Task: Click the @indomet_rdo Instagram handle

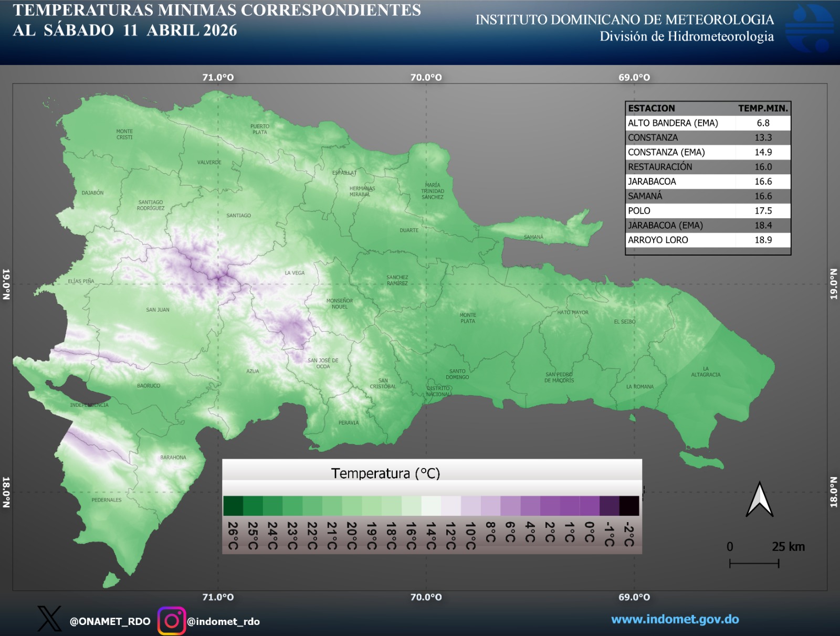Action: [x=224, y=621]
